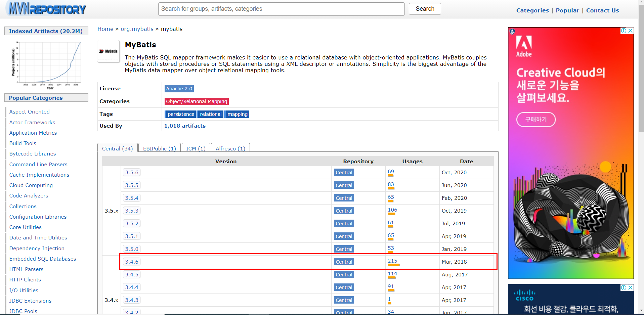Image resolution: width=644 pixels, height=315 pixels.
Task: Open Actor Frameworks category
Action: tap(32, 122)
